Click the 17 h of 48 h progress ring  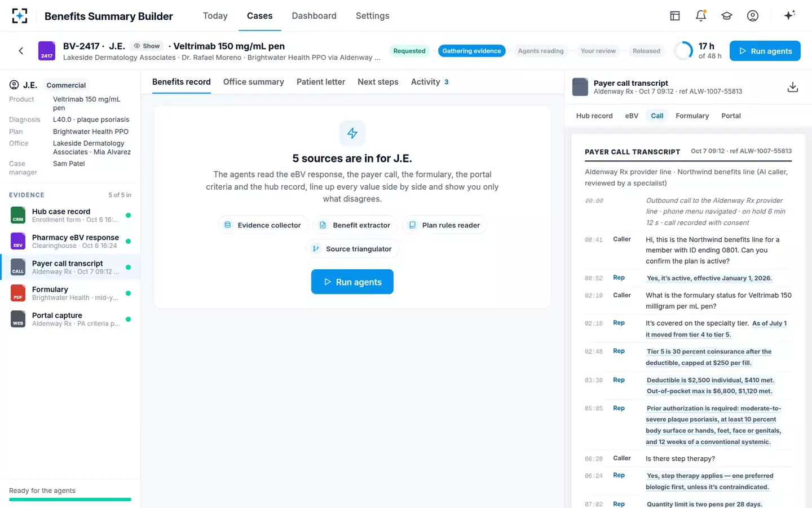tap(683, 51)
